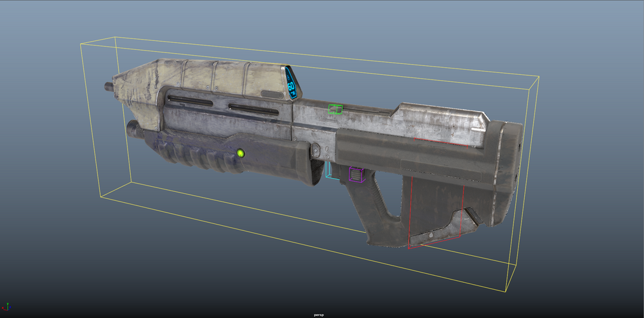
Task: Click the glowing green sphere on the foregrip
Action: [x=241, y=154]
